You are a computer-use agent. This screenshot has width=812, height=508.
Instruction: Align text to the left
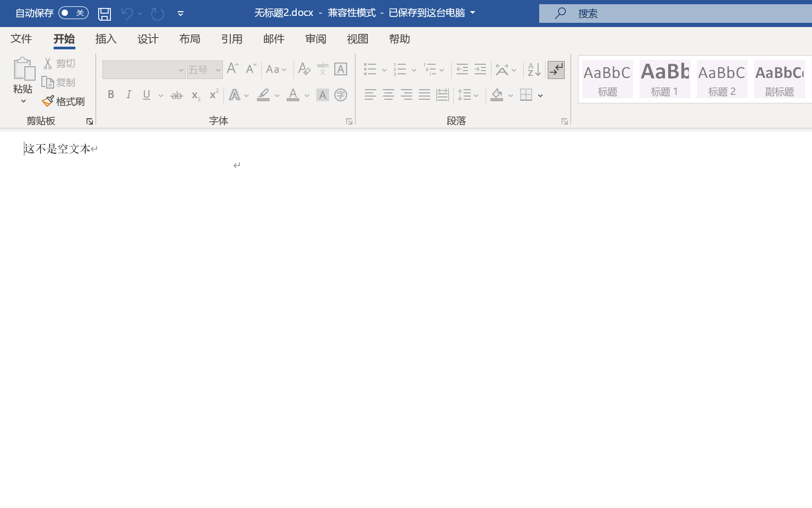point(370,95)
